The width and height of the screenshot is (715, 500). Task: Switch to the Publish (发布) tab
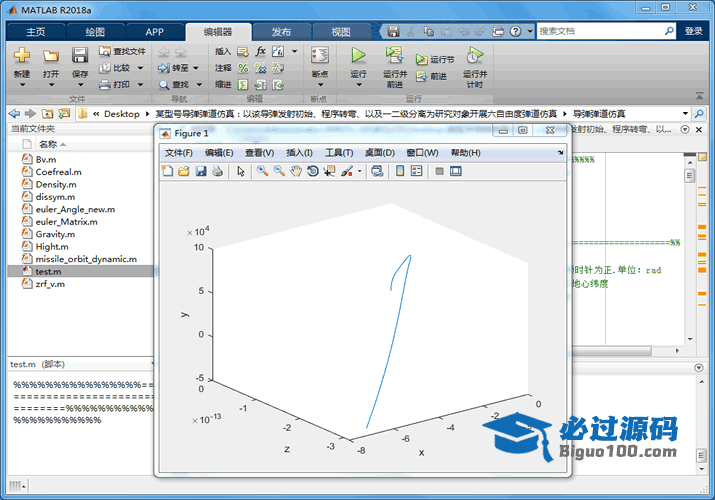(281, 32)
